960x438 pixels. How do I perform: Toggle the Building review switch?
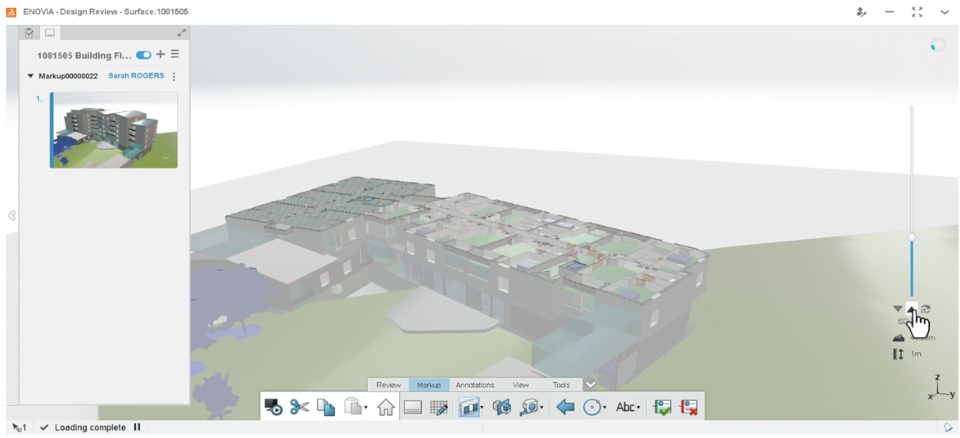[x=144, y=55]
